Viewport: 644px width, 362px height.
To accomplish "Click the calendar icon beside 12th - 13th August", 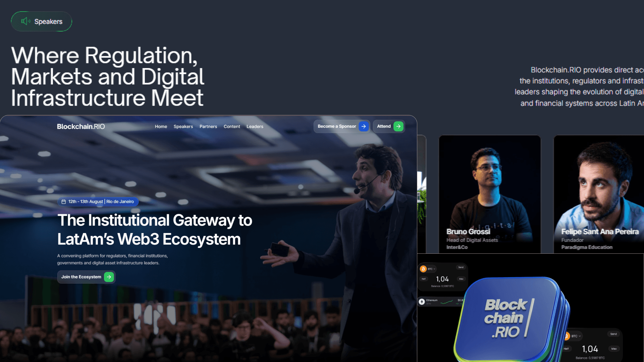I will click(x=63, y=201).
